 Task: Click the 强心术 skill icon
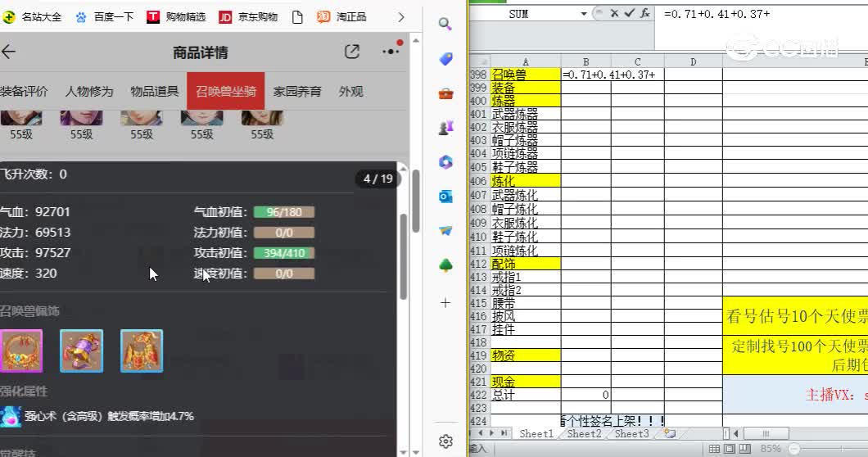click(x=11, y=417)
